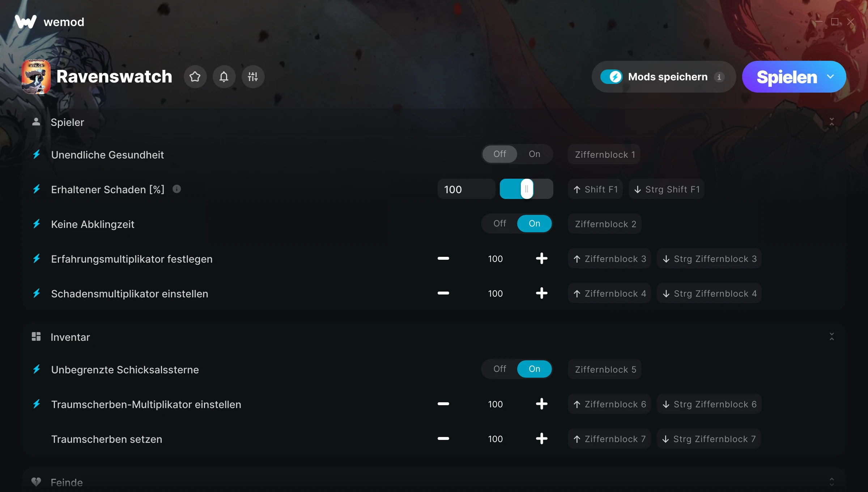Click the Strg Ziffernblock 6 hotkey button
The width and height of the screenshot is (868, 492).
point(709,404)
